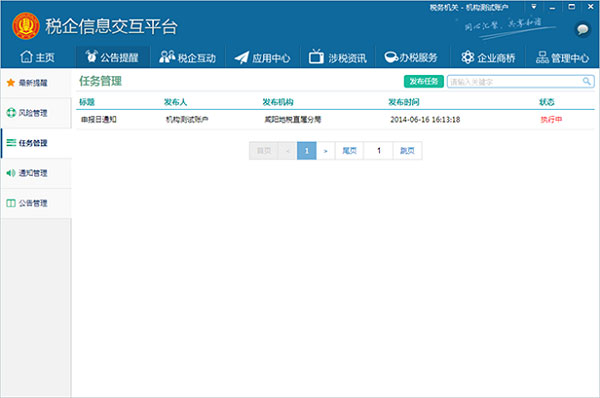Click the lifebuoy icon next to 风险管理
Screen dimensions: 600x398
[x=11, y=113]
